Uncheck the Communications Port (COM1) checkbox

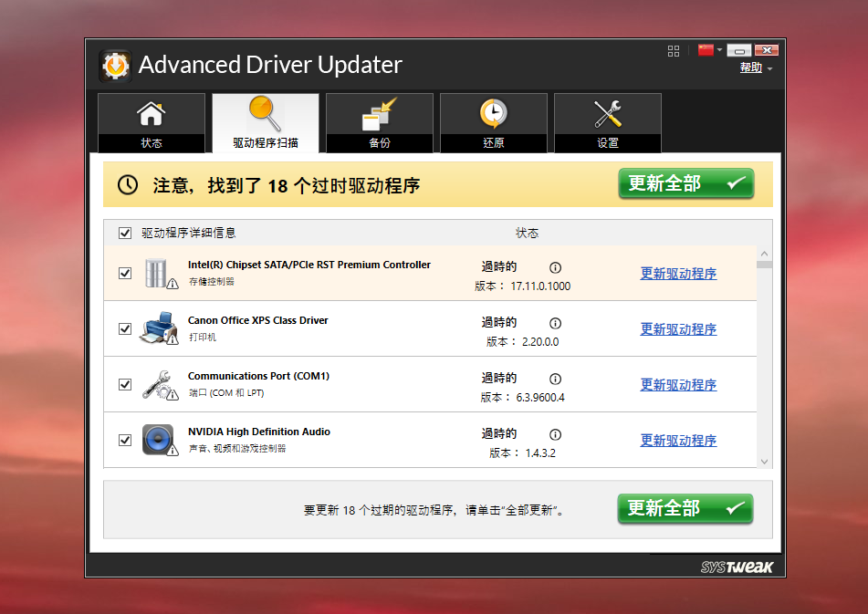(125, 384)
